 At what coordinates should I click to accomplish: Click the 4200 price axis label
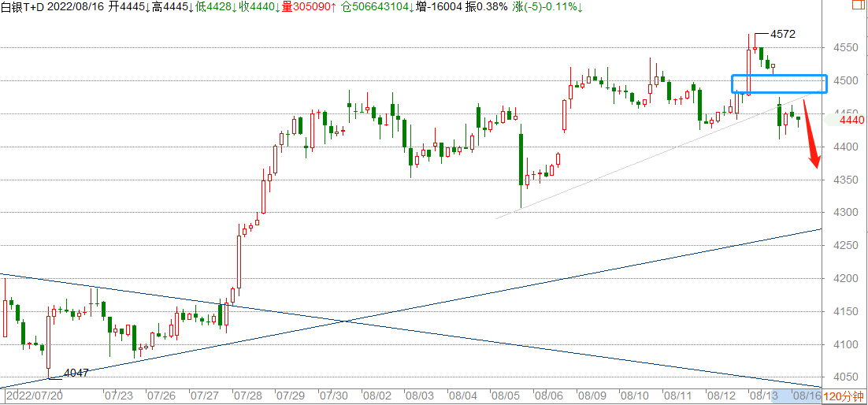844,278
